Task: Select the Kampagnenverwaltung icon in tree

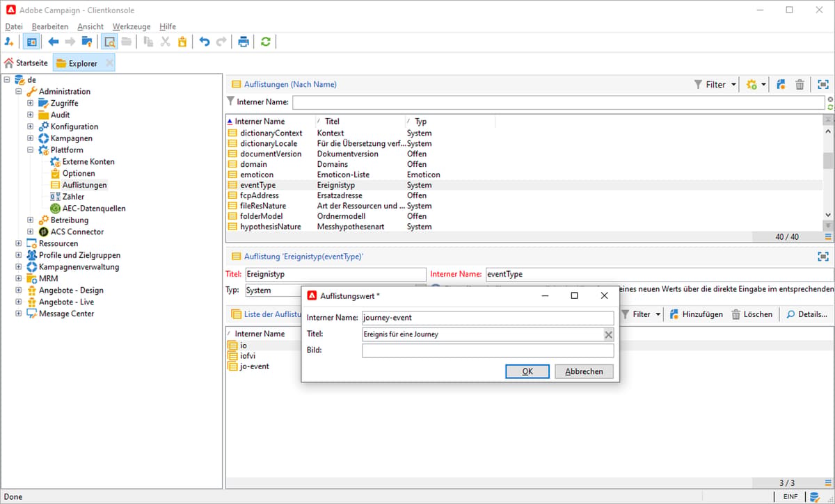Action: tap(32, 267)
